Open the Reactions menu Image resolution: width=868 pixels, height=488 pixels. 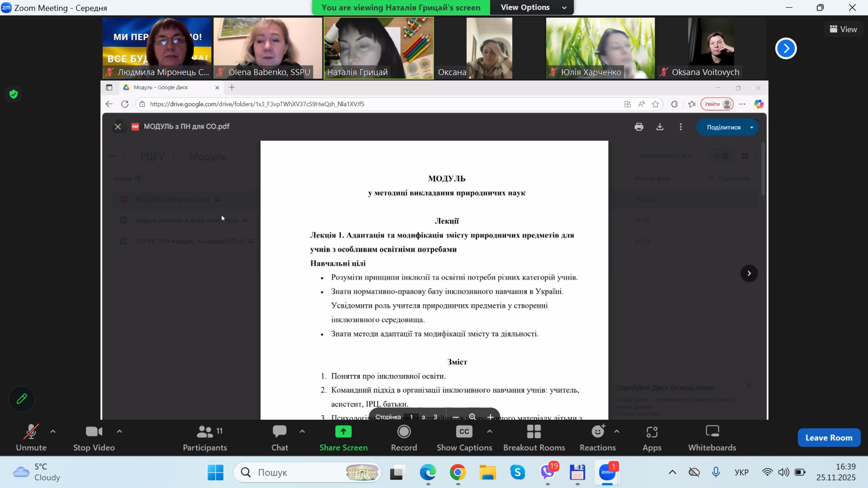[598, 437]
